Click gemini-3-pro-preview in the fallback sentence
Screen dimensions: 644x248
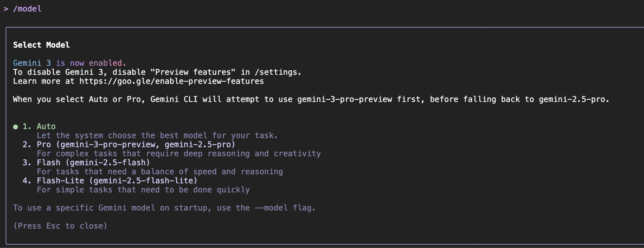[x=344, y=100]
